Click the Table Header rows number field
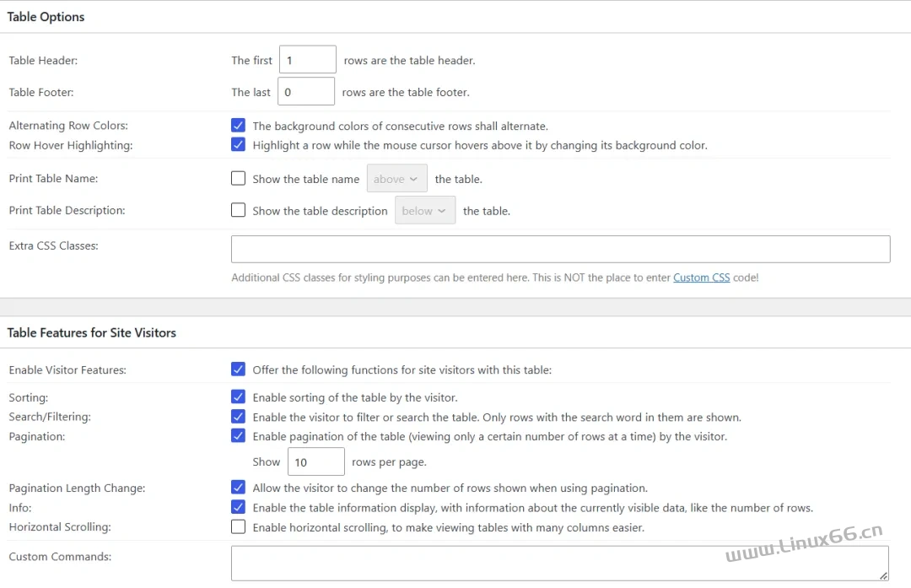Screen dimensions: 911x588 tap(308, 59)
